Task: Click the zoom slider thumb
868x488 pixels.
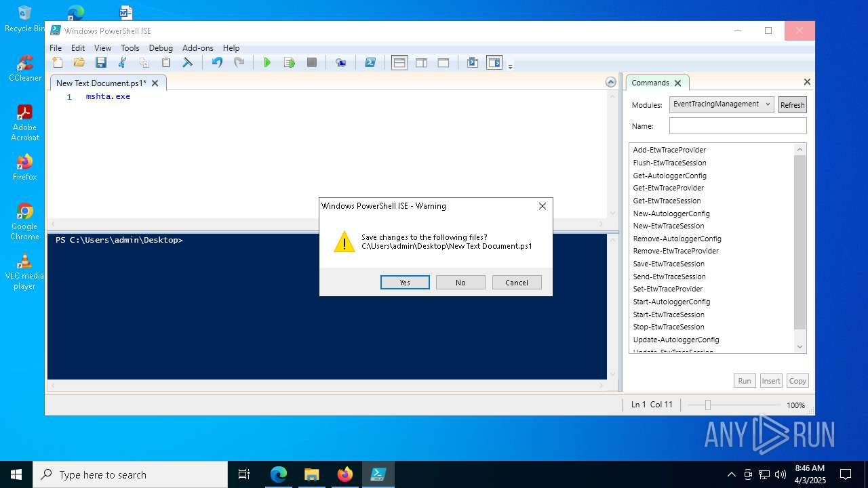Action: point(707,405)
